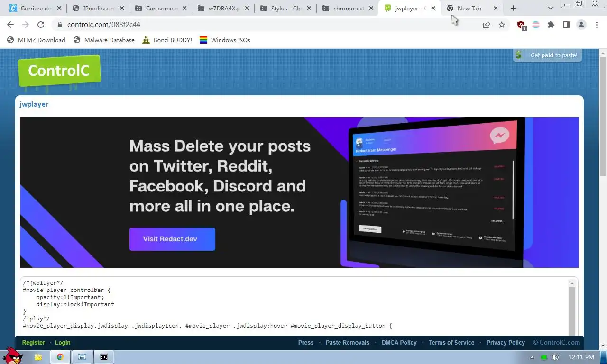This screenshot has width=607, height=364.
Task: Open the taskbar file explorer icon
Action: pos(38,357)
